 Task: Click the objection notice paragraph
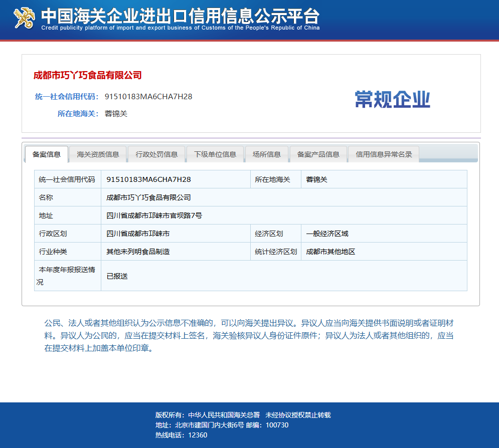[x=249, y=336]
